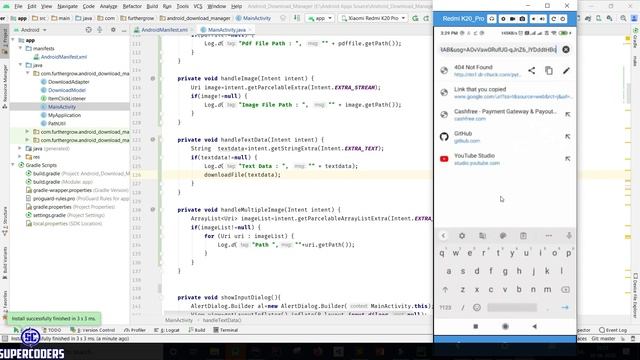The width and height of the screenshot is (640, 360).
Task: Click the rotate icon in mirror toolbar
Action: click(x=553, y=19)
